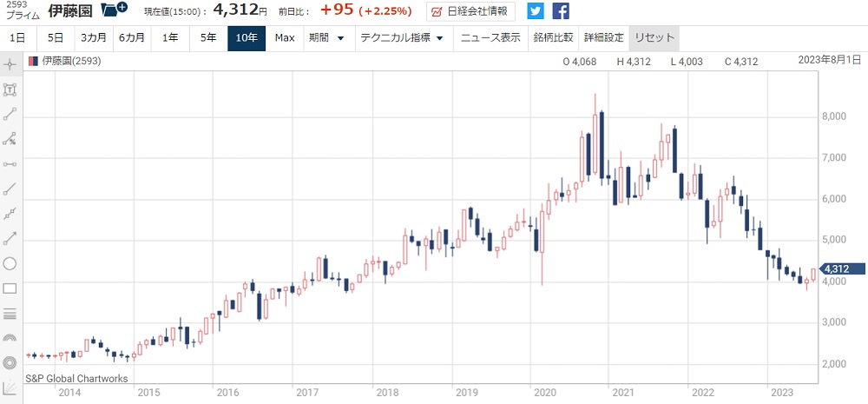Click the リセット reset button
The height and width of the screenshot is (404, 868).
point(654,37)
